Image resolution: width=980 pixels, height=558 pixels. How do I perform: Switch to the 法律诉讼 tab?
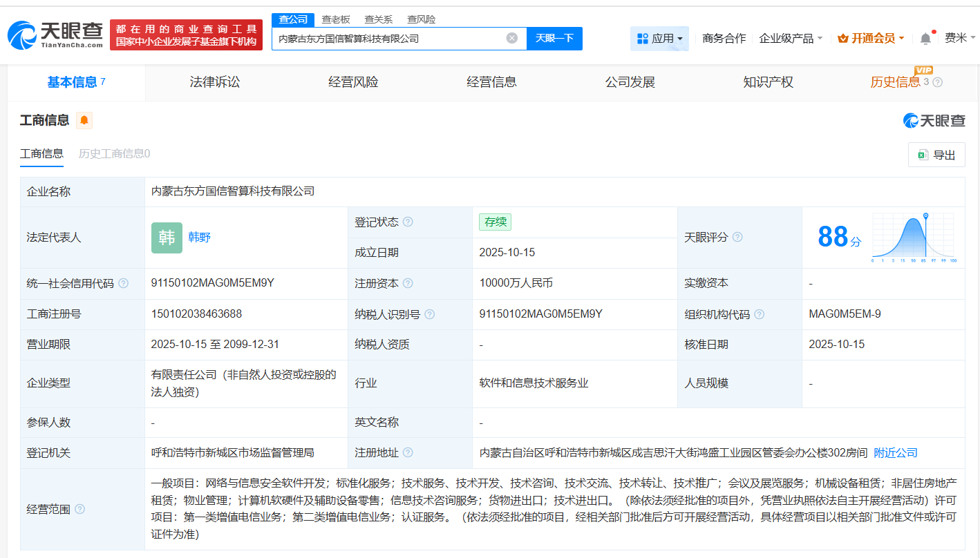[x=214, y=81]
